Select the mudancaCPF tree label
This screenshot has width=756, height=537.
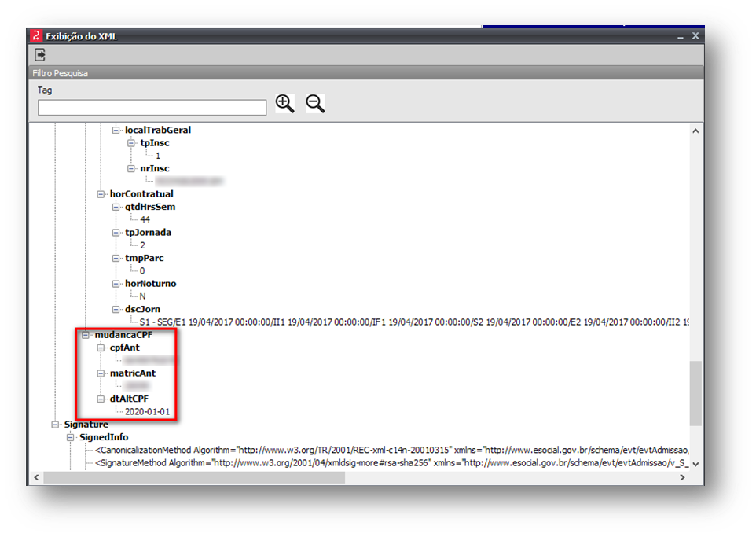click(x=123, y=334)
